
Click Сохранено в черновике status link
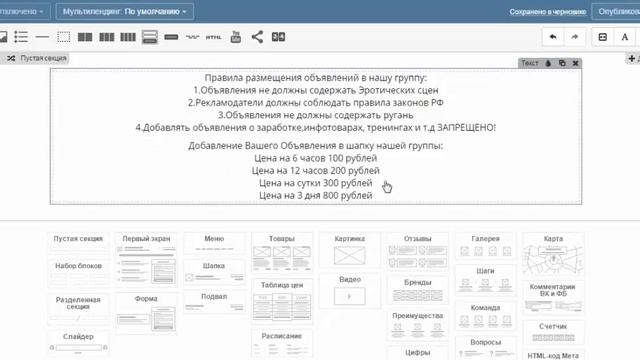[x=547, y=12]
